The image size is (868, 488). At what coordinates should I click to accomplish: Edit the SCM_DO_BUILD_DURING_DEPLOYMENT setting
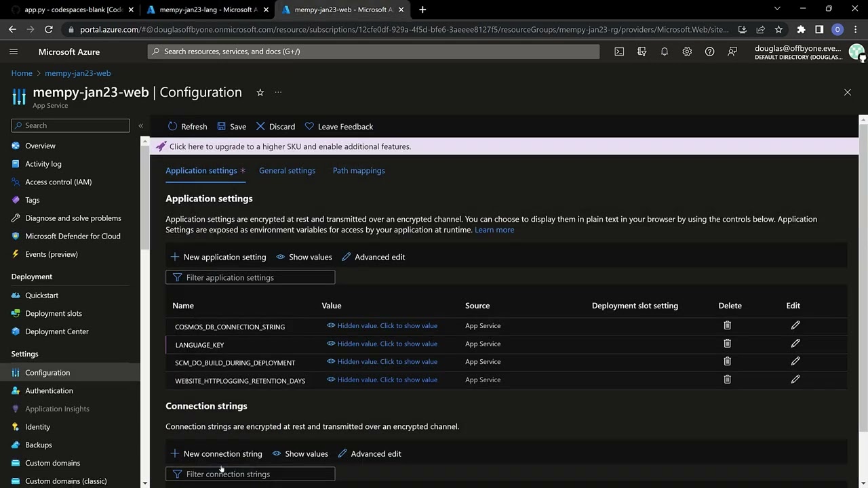click(795, 361)
